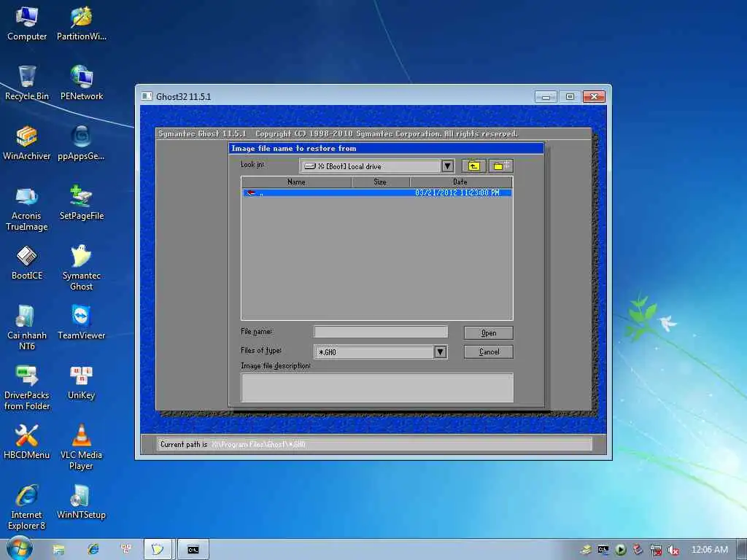This screenshot has width=747, height=560.
Task: Click the Cancel button
Action: [489, 352]
